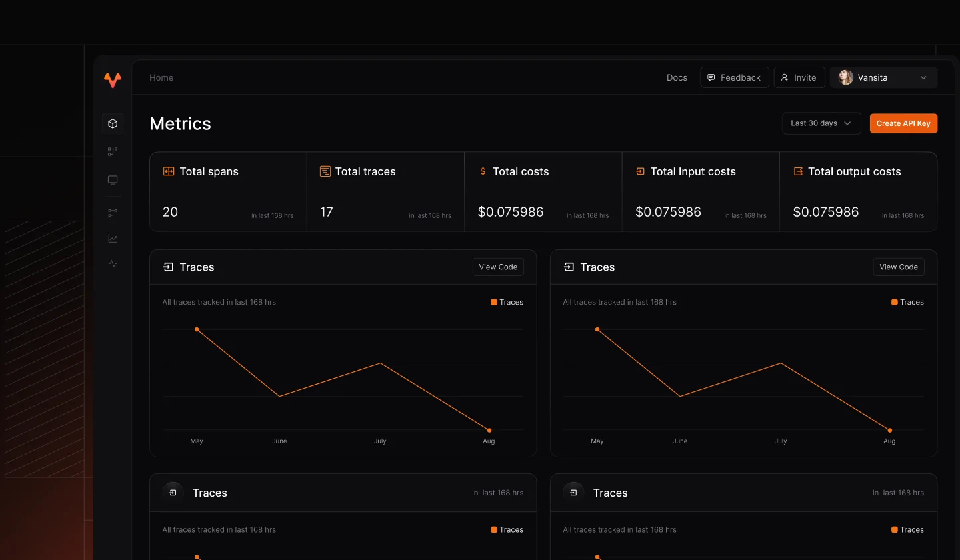Click the Aug data point in right chart

889,430
